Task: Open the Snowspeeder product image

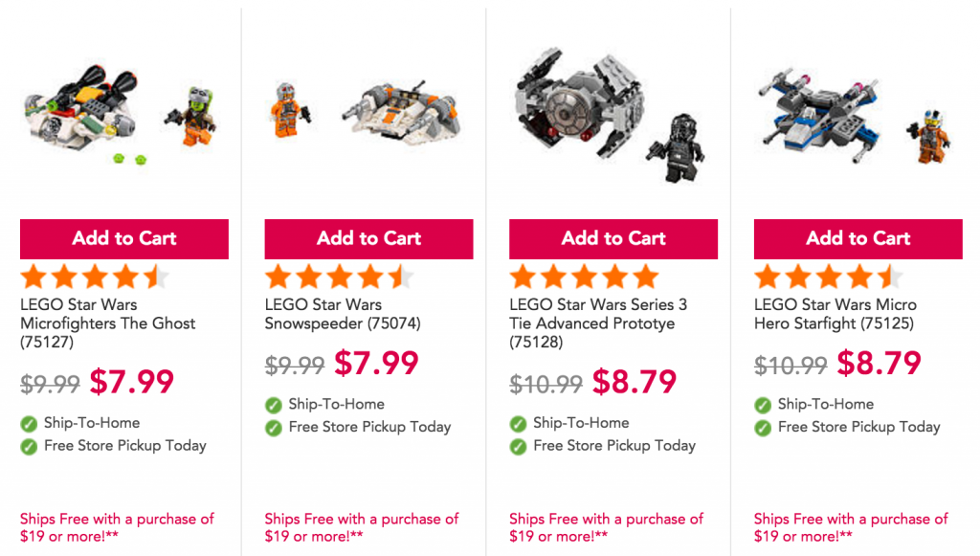Action: pos(367,114)
